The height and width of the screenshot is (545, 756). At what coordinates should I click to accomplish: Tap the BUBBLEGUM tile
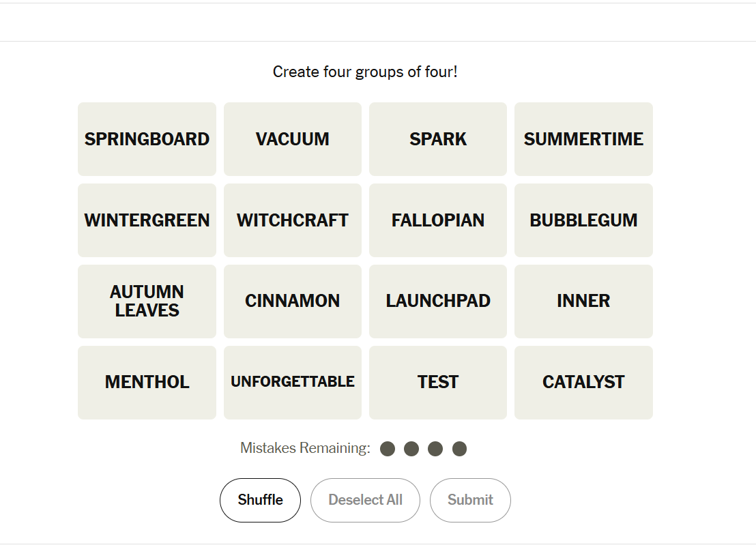pyautogui.click(x=583, y=220)
